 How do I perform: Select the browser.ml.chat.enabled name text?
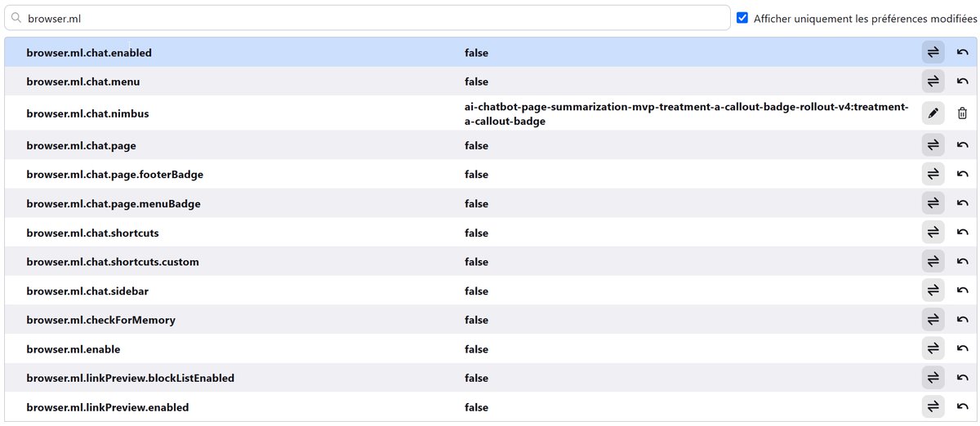pyautogui.click(x=89, y=53)
